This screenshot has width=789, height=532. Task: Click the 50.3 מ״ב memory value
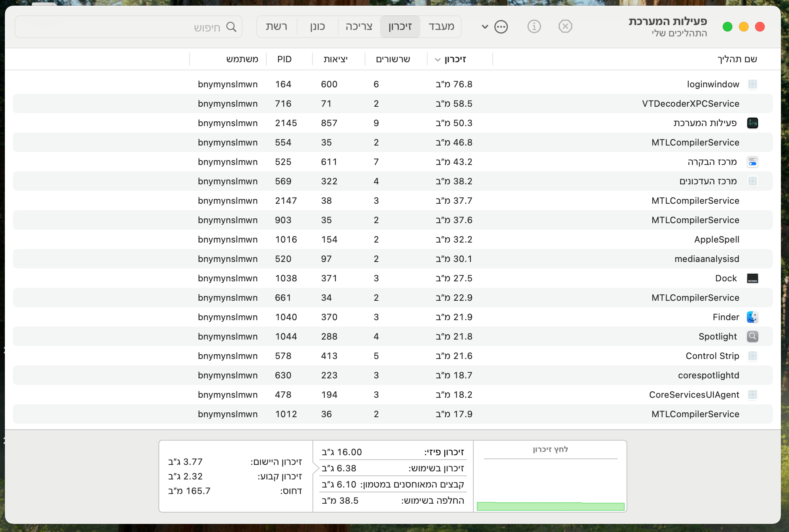click(x=454, y=123)
